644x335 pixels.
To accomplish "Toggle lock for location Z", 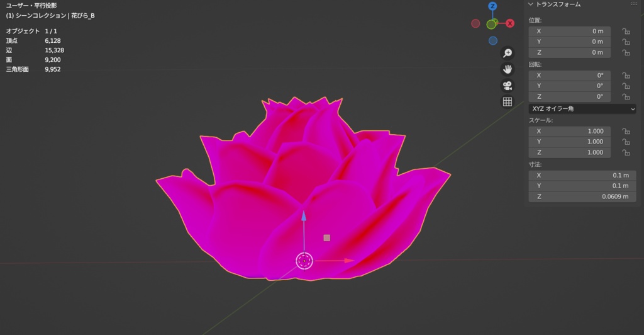I will (x=626, y=53).
